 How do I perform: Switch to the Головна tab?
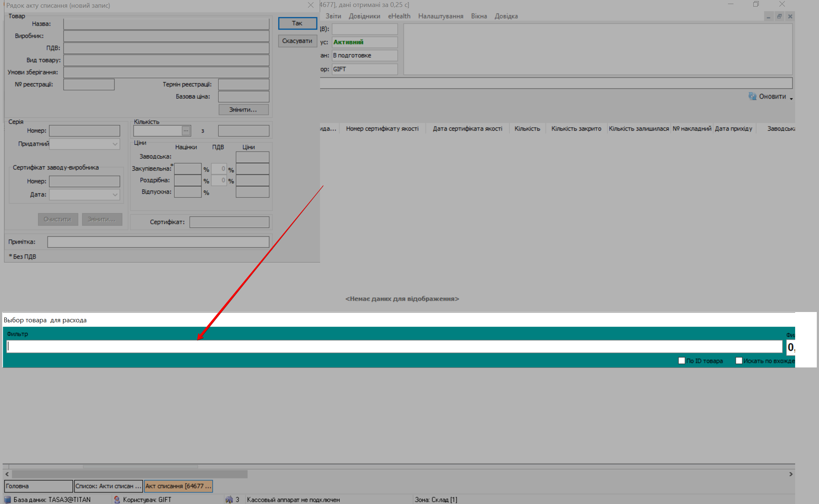tap(38, 486)
